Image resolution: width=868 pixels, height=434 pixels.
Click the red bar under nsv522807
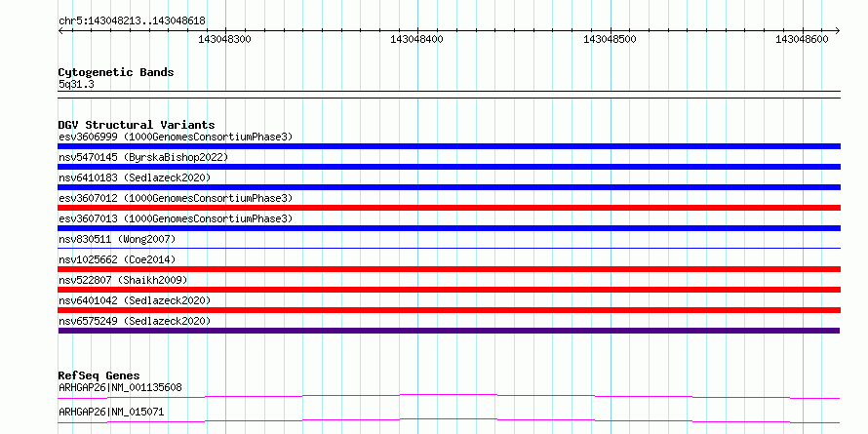click(449, 290)
